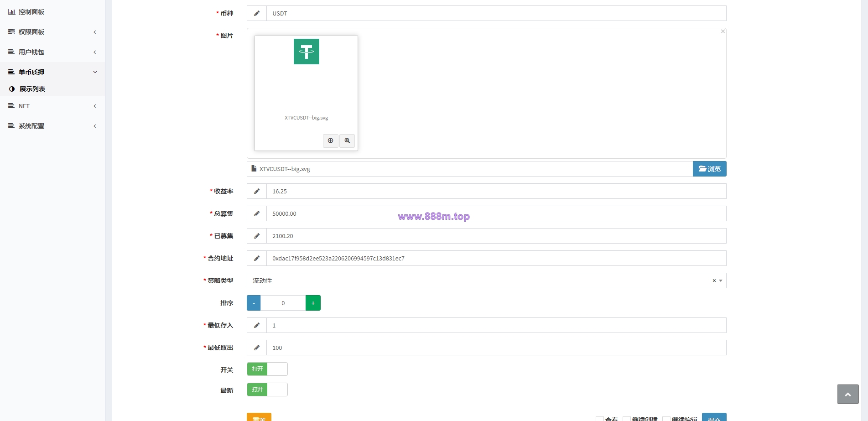The width and height of the screenshot is (868, 421).
Task: Click the pencil icon in 收益率 field
Action: 257,191
